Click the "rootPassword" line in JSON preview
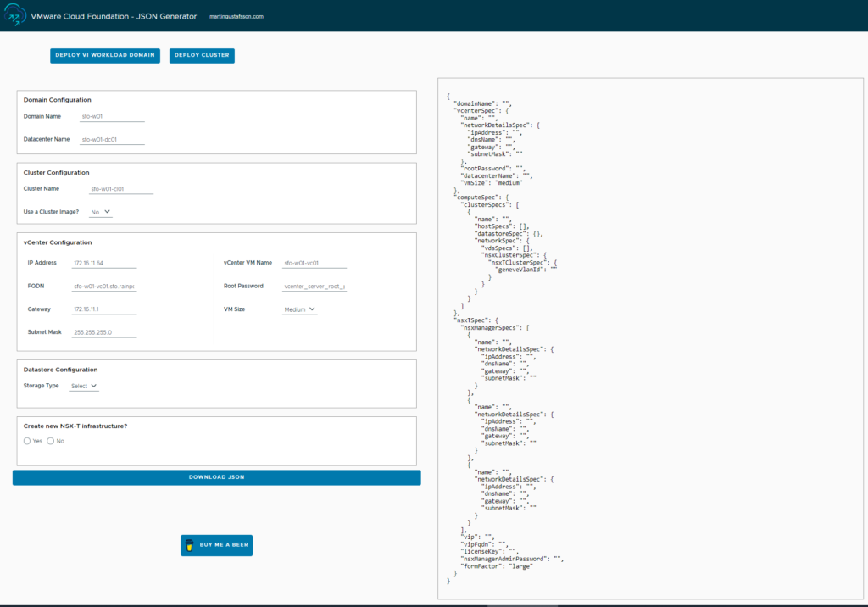This screenshot has height=607, width=868. pos(493,169)
